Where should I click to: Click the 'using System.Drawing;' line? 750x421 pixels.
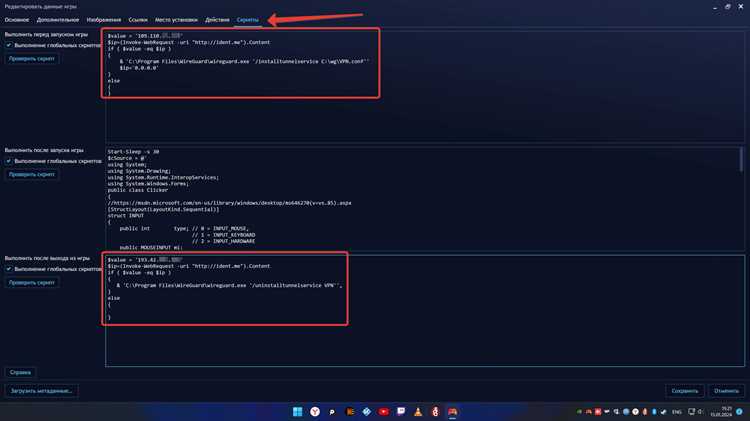click(139, 171)
